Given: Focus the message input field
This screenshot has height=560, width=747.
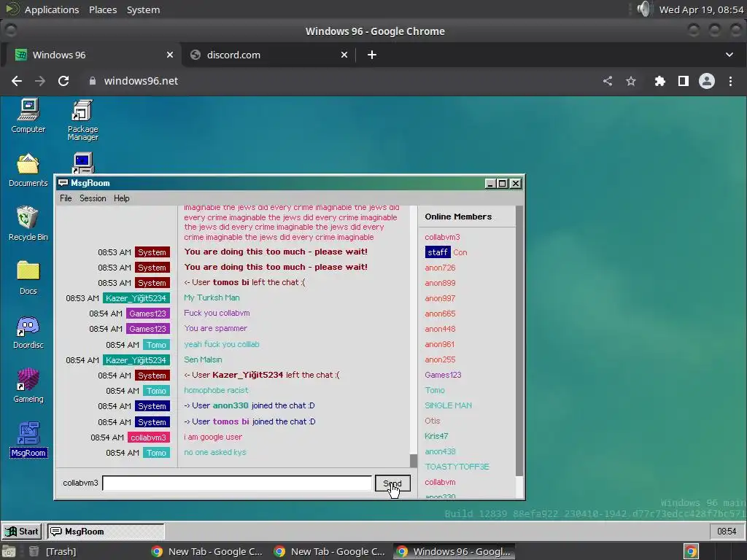Looking at the screenshot, I should (x=237, y=483).
